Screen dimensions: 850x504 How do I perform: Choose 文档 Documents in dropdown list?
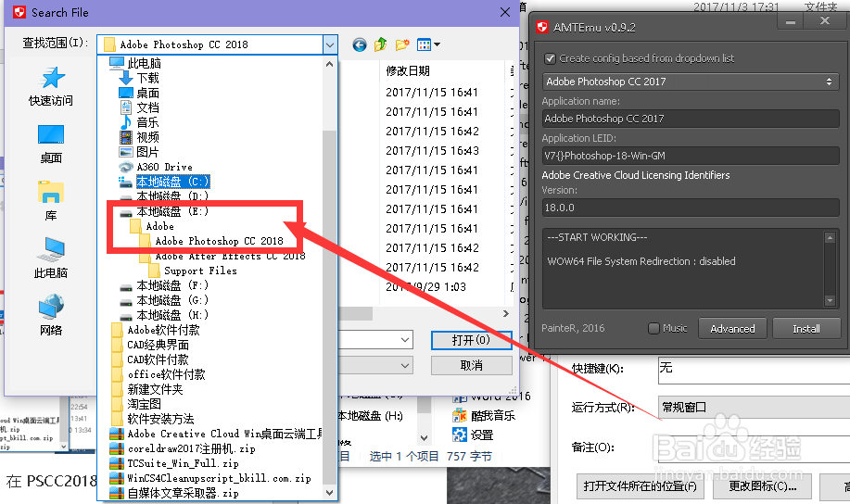click(139, 107)
